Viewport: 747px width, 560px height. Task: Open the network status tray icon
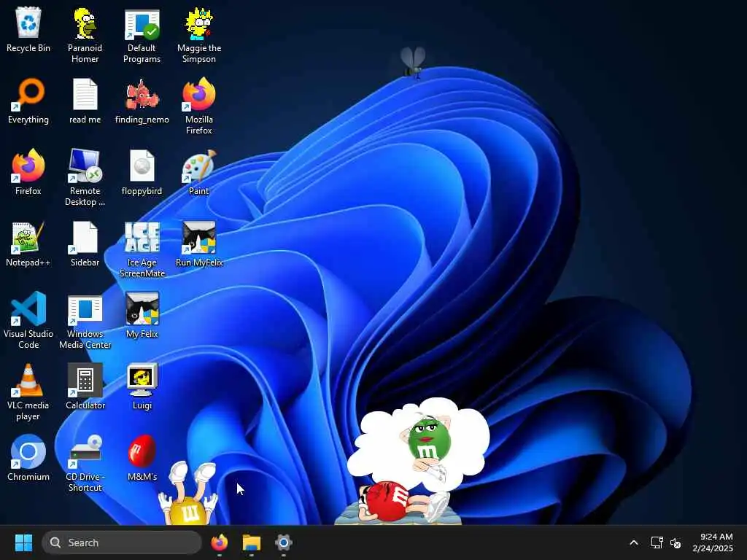(657, 542)
